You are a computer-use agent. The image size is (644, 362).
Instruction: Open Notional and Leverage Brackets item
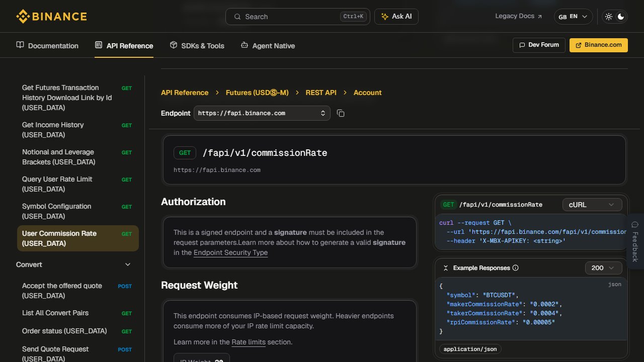point(77,157)
